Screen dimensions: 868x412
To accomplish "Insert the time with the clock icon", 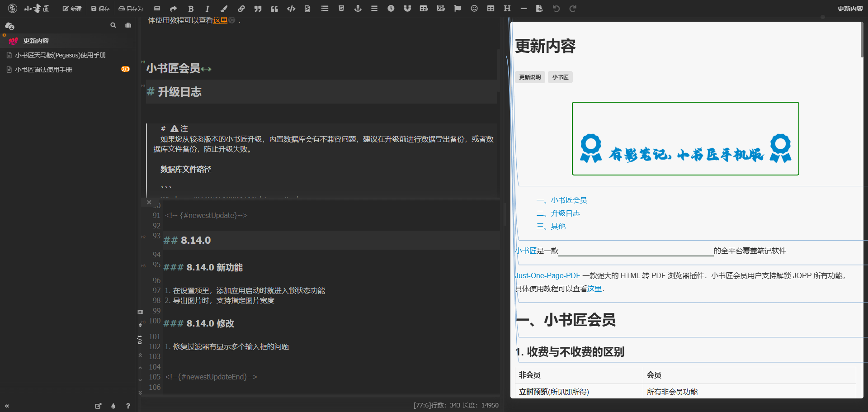I will pos(391,9).
